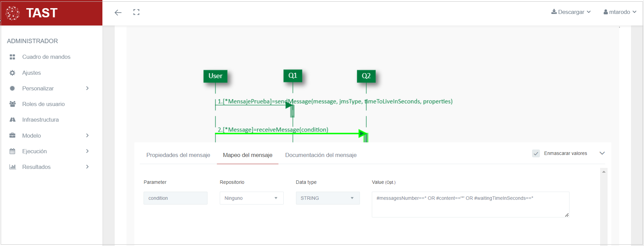
Task: Open the mtarodo user menu
Action: pyautogui.click(x=620, y=12)
